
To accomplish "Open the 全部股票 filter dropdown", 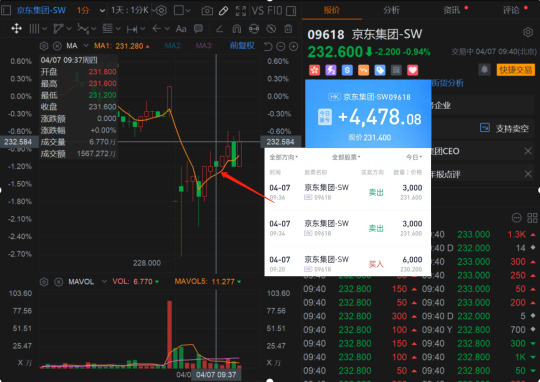I will tap(346, 157).
